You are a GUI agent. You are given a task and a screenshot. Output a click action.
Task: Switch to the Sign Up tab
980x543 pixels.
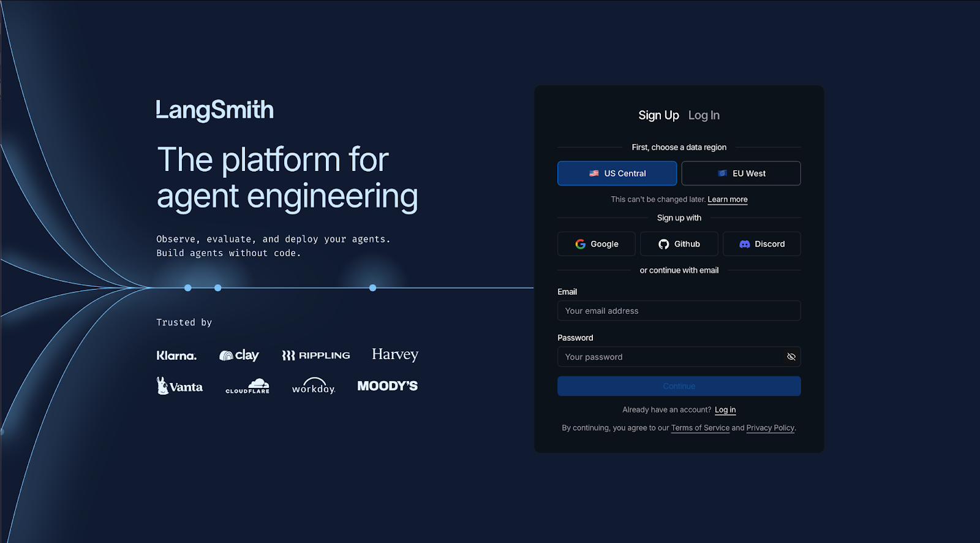click(x=658, y=115)
